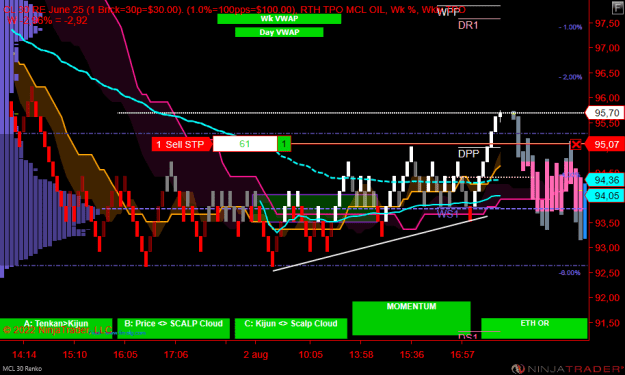
Task: Click the WPP pivot label
Action: tap(448, 12)
